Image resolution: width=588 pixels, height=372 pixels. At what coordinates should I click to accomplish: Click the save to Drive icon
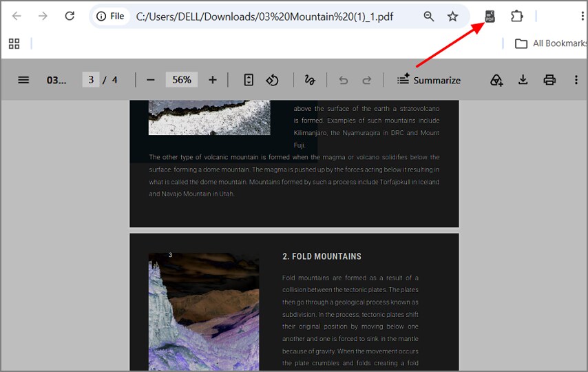coord(496,80)
